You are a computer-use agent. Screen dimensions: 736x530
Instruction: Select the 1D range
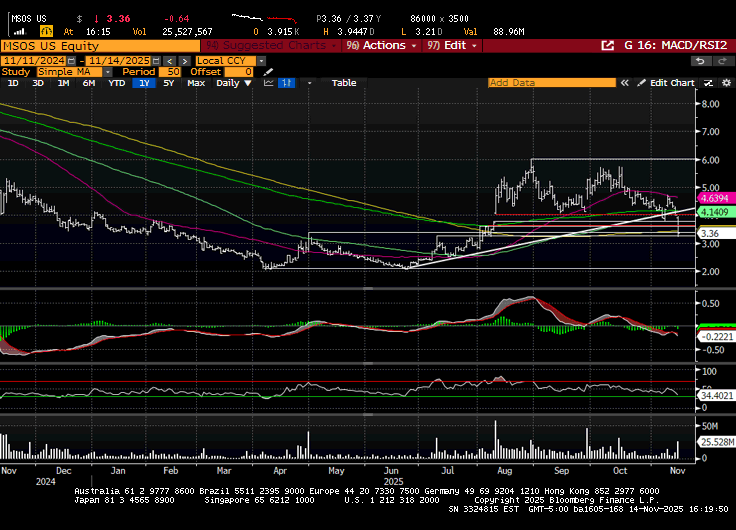coord(13,83)
